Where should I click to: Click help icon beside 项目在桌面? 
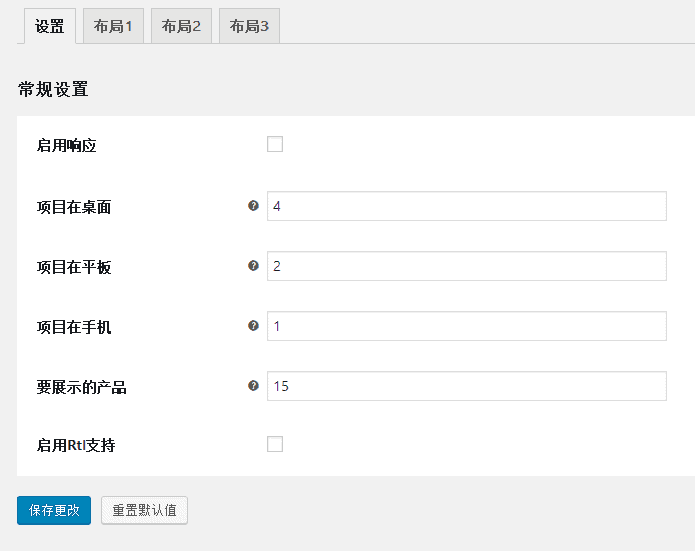[x=253, y=206]
